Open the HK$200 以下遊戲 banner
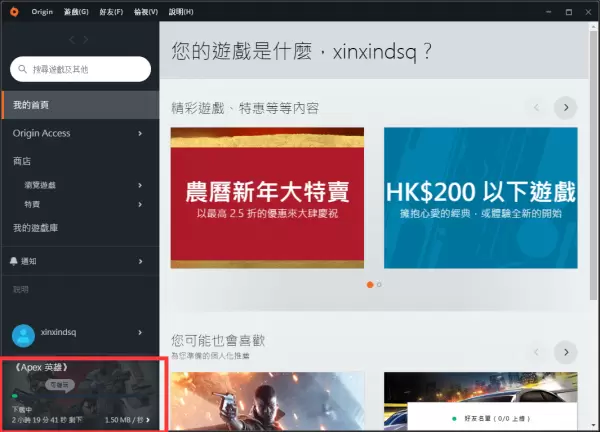Screen dimensions: 600x432 (481, 198)
